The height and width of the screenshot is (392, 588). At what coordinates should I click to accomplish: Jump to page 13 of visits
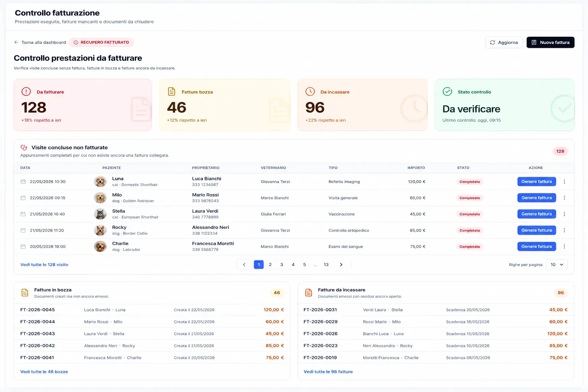(326, 265)
